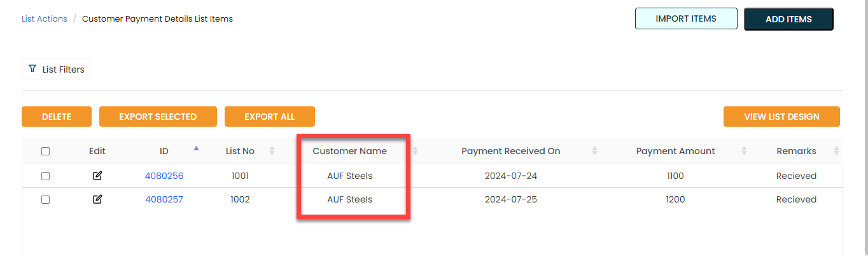Open View List Design
The height and width of the screenshot is (256, 868).
[x=781, y=117]
